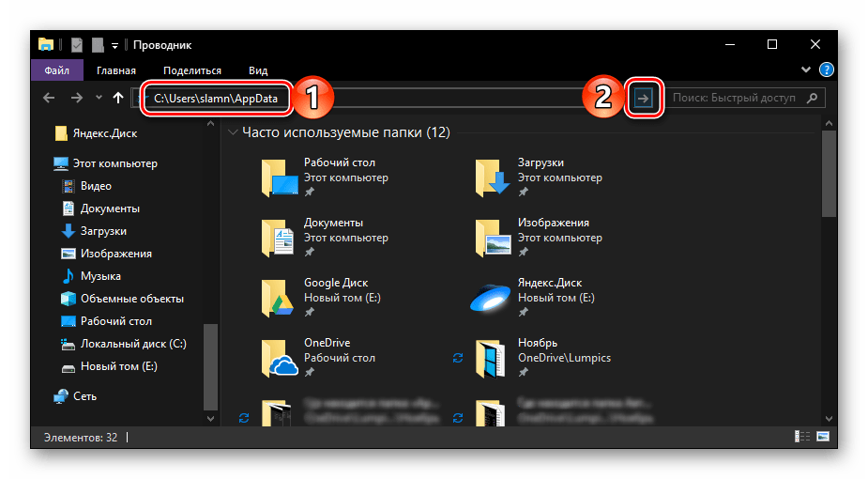Click the Go arrow next to address bar
This screenshot has height=479, width=868.
pyautogui.click(x=643, y=98)
